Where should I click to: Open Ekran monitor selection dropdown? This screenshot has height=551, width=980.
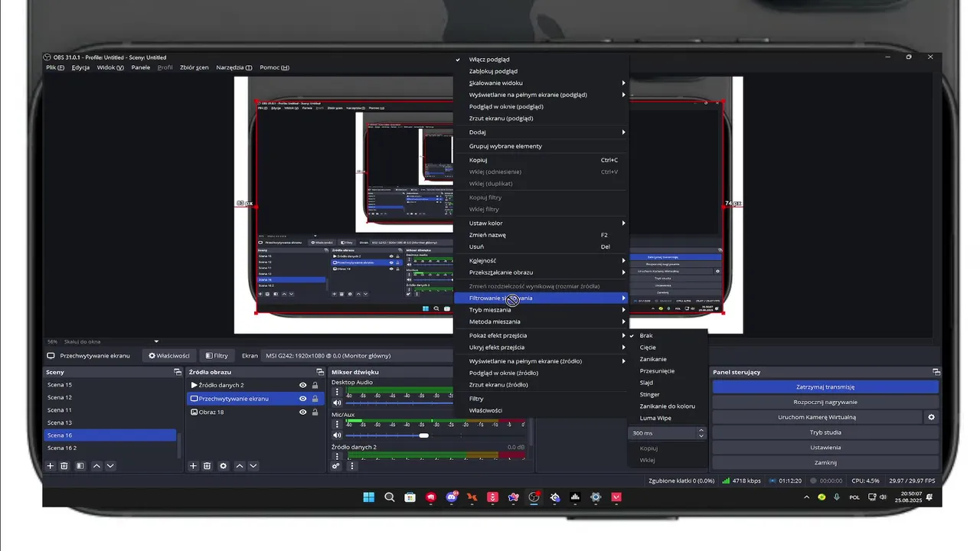tap(356, 356)
